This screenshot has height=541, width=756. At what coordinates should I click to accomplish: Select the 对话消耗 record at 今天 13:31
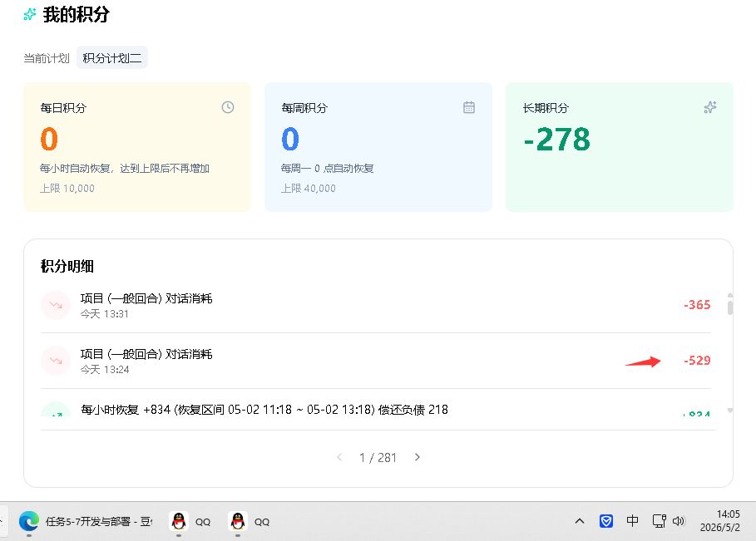[x=376, y=306]
